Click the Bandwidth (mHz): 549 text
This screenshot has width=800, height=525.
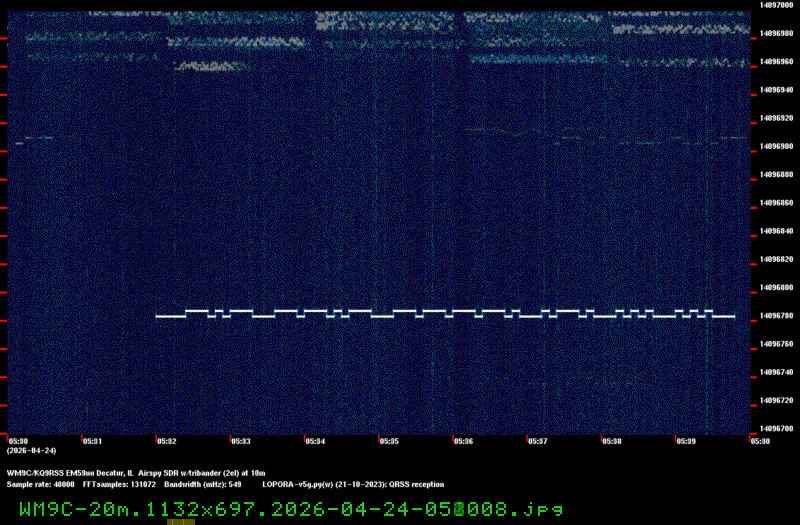[x=203, y=483]
